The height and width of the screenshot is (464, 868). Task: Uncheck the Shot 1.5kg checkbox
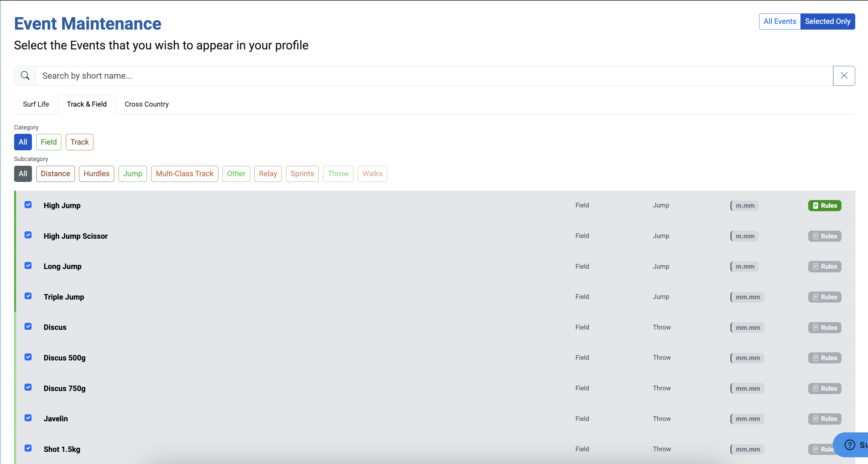tap(28, 448)
